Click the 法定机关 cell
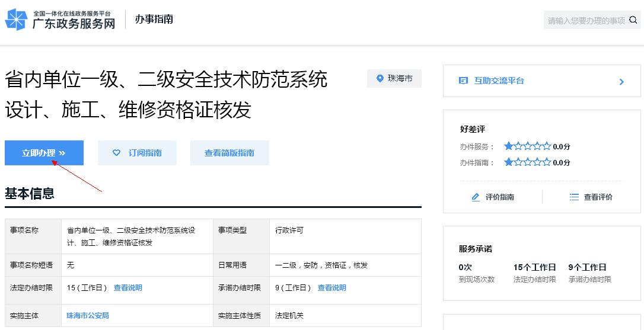644x330 pixels. [345, 316]
